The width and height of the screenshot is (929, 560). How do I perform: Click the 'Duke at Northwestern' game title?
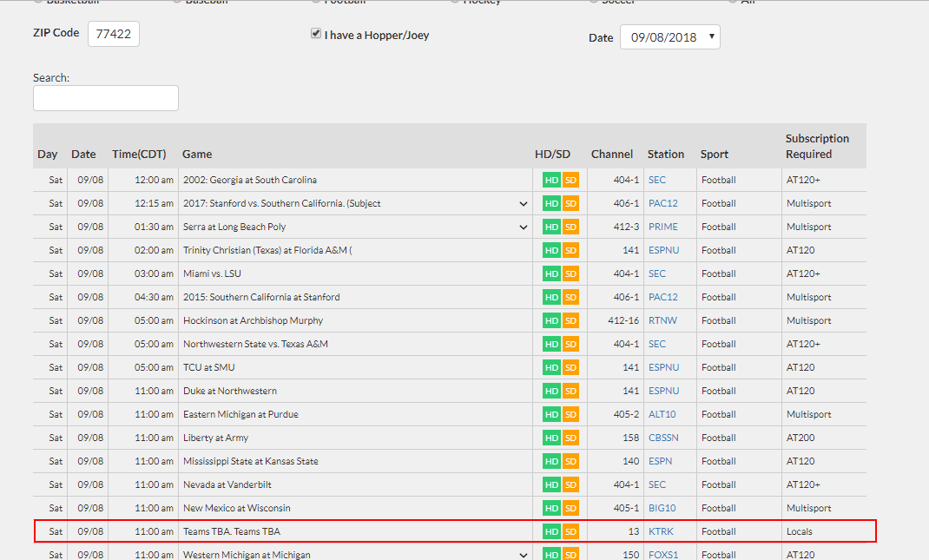pyautogui.click(x=230, y=391)
